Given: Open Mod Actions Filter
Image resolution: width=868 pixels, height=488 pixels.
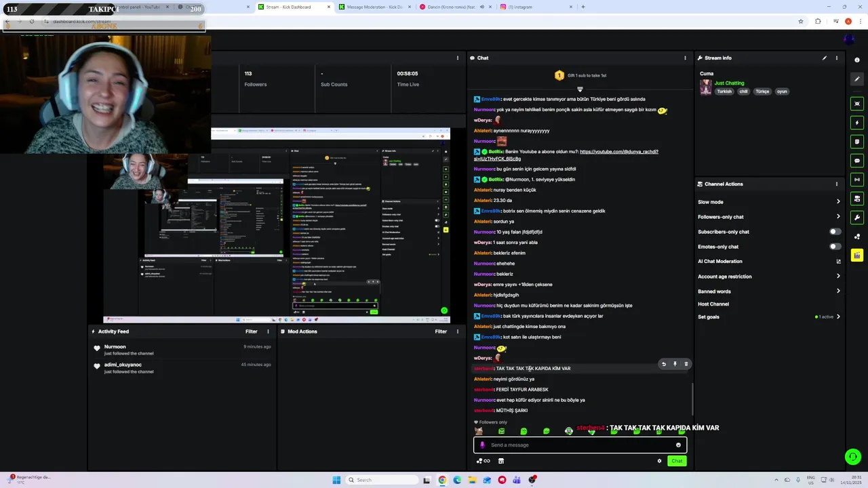Looking at the screenshot, I should [x=441, y=331].
